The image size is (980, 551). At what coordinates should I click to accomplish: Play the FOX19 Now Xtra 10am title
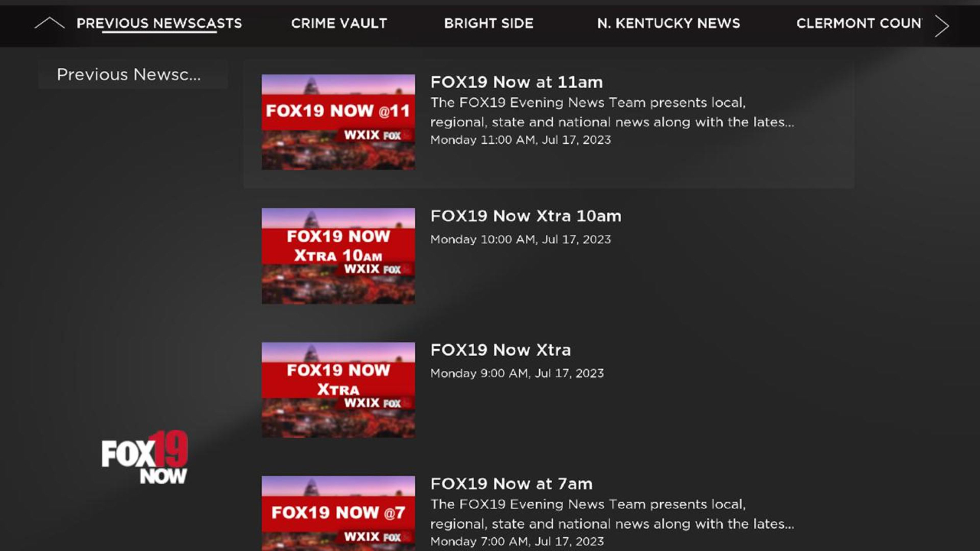[526, 216]
